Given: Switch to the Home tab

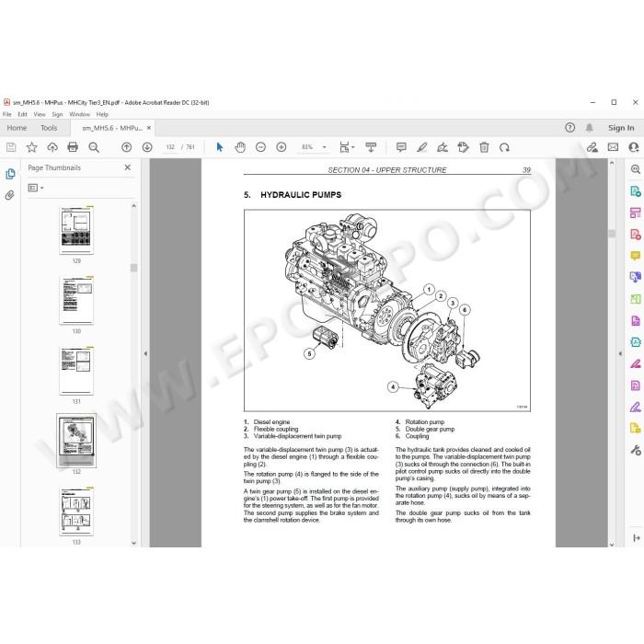Looking at the screenshot, I should (x=17, y=128).
